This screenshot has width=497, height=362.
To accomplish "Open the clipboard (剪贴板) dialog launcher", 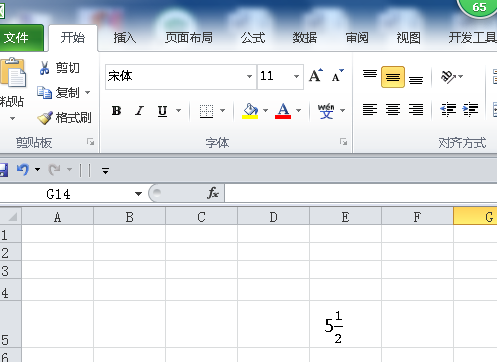I will coord(90,142).
